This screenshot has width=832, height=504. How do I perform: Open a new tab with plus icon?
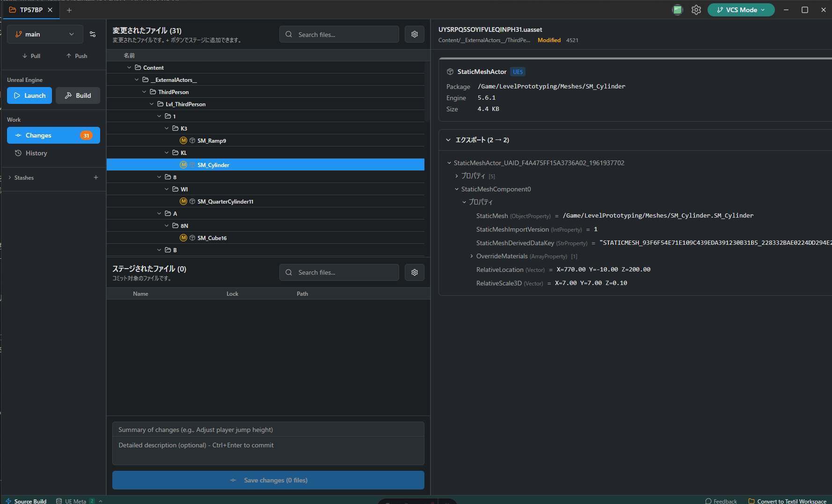(x=69, y=10)
